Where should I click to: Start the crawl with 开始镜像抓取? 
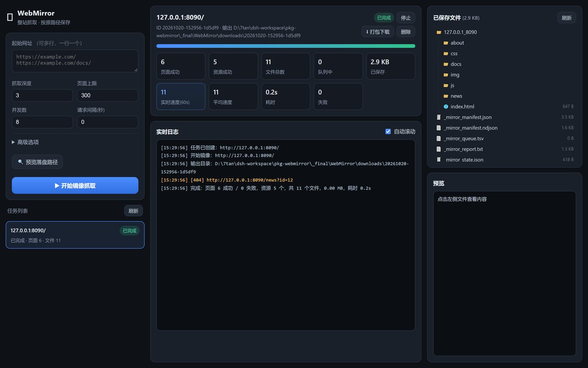75,185
